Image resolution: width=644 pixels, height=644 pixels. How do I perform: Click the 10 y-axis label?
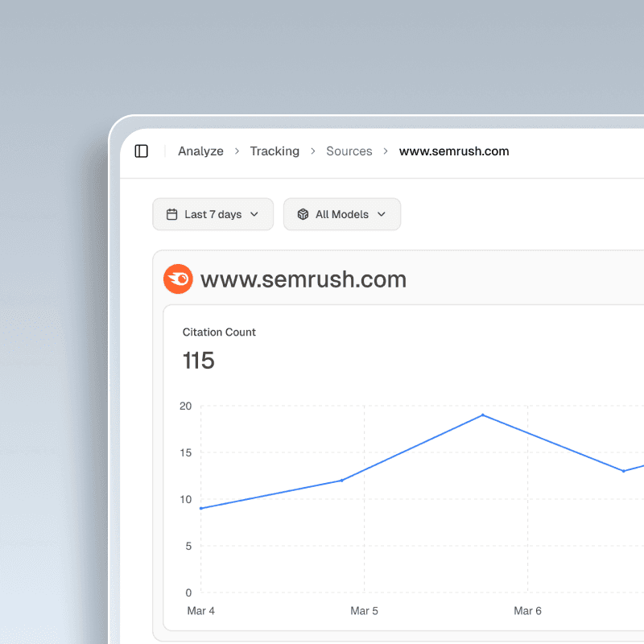click(x=186, y=499)
